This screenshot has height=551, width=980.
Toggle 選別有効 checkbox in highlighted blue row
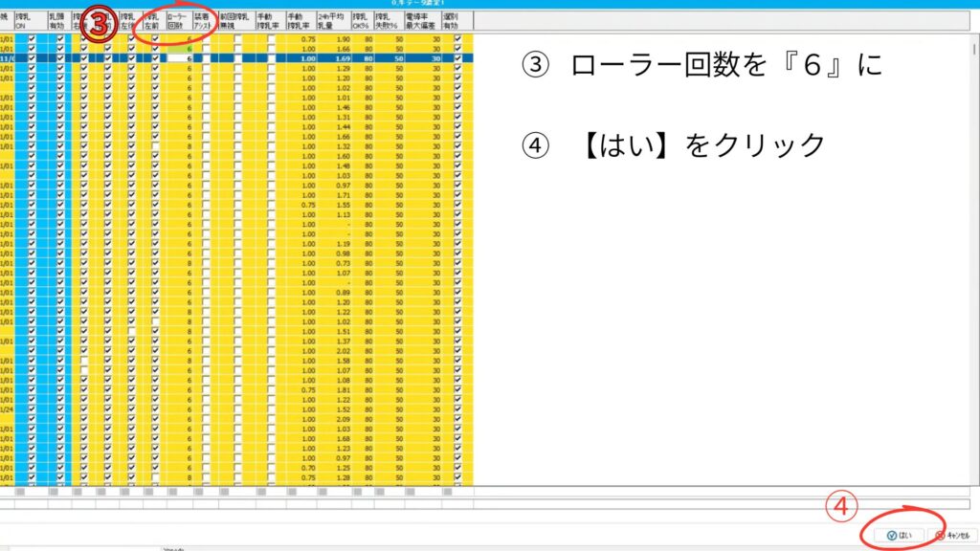[457, 58]
